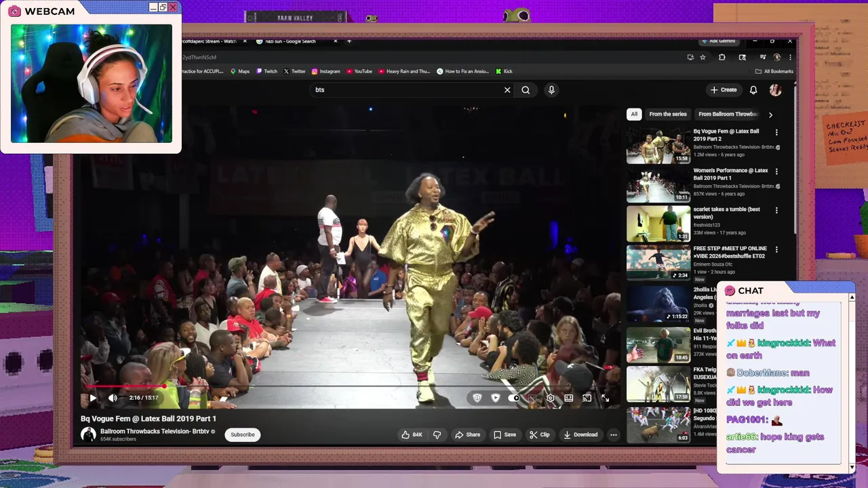868x488 pixels.
Task: Dislike the video with thumbs down
Action: coord(437,434)
